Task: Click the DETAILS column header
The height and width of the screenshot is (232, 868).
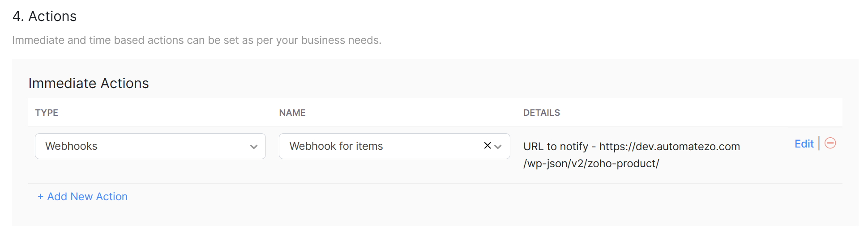Action: (x=542, y=113)
